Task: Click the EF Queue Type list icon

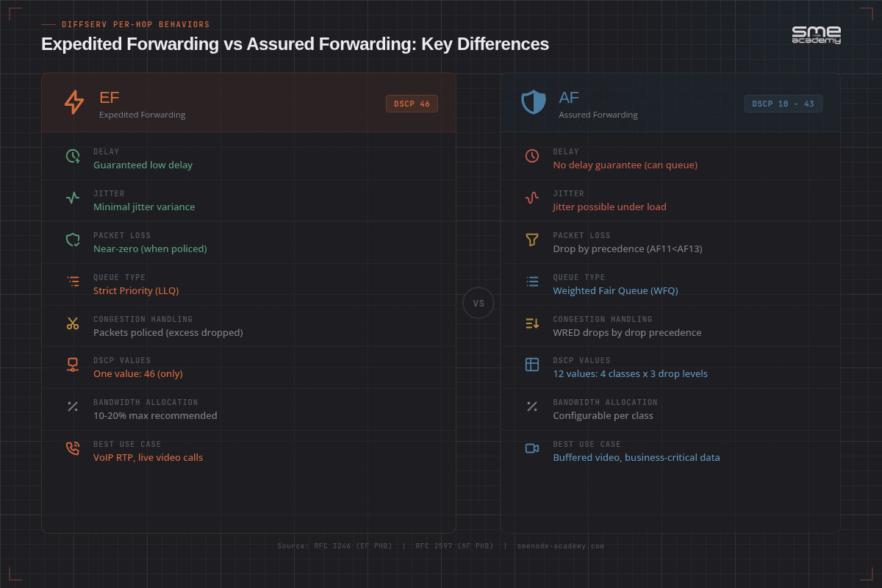Action: (73, 282)
